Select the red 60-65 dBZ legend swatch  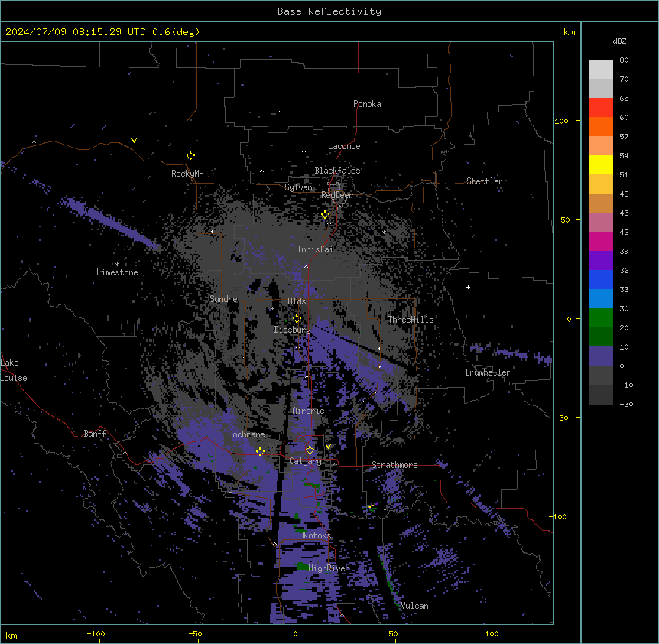pos(601,107)
